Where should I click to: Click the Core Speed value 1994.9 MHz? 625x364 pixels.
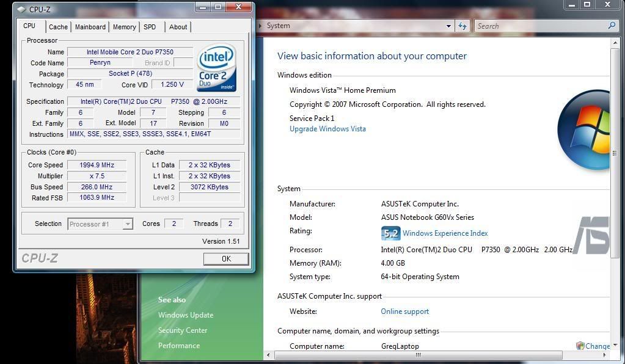(x=97, y=165)
